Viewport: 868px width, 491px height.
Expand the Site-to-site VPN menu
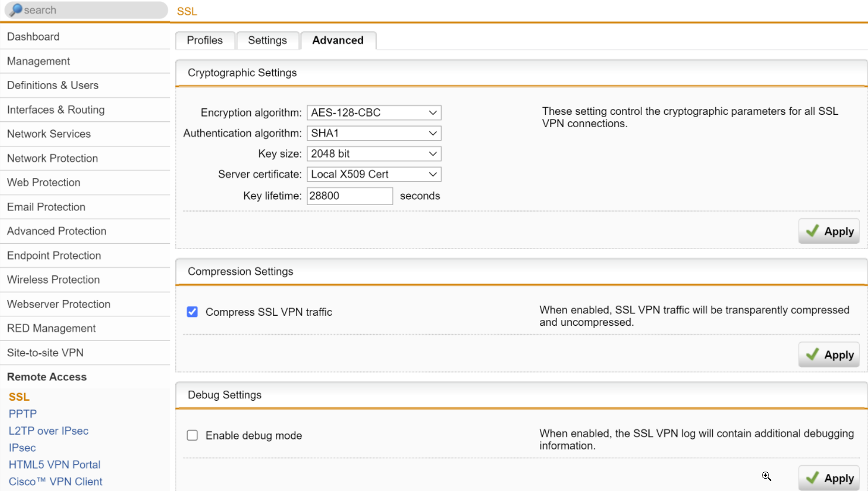click(x=45, y=353)
